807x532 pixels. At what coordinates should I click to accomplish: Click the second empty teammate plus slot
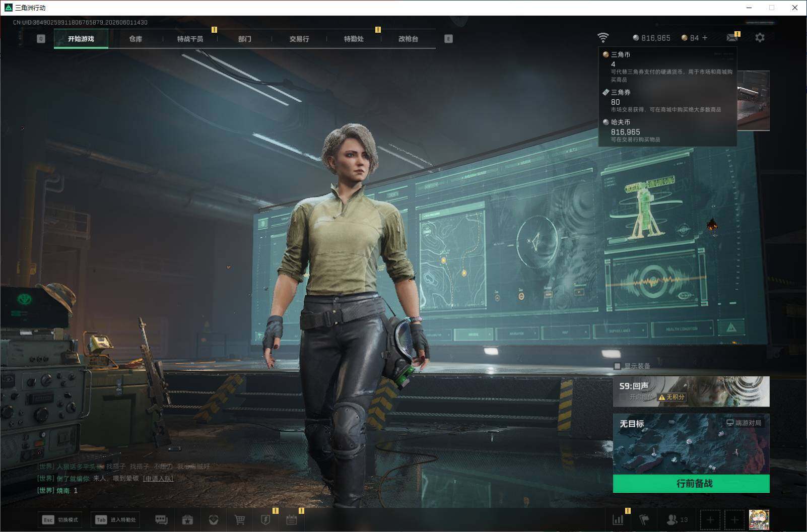tap(734, 519)
